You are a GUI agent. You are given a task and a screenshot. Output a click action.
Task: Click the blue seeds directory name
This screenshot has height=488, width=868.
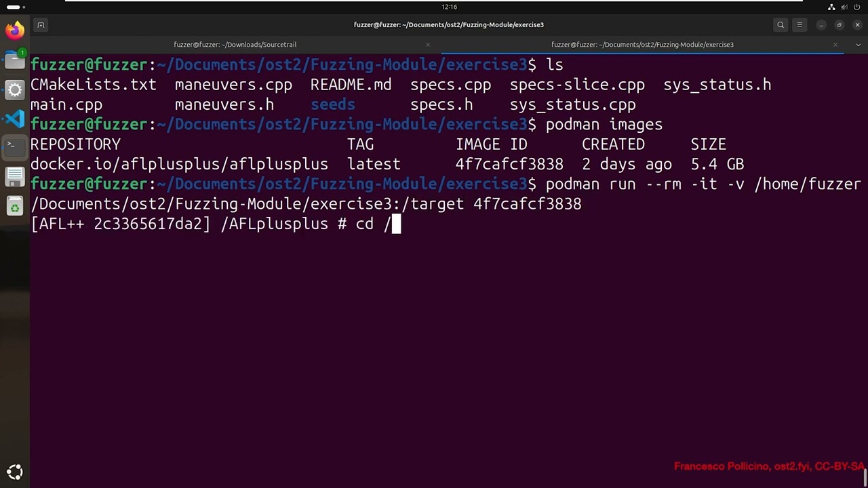tap(333, 105)
